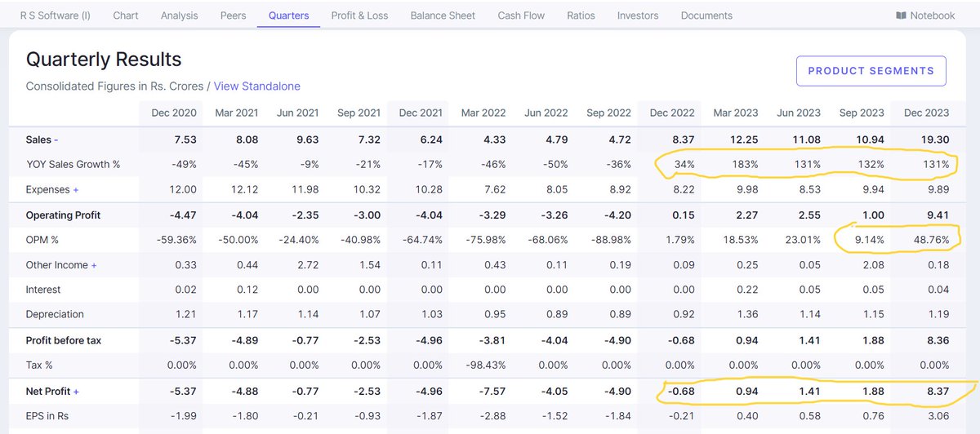Click the OPM % row label
Viewport: 980px width, 434px height.
(x=42, y=240)
